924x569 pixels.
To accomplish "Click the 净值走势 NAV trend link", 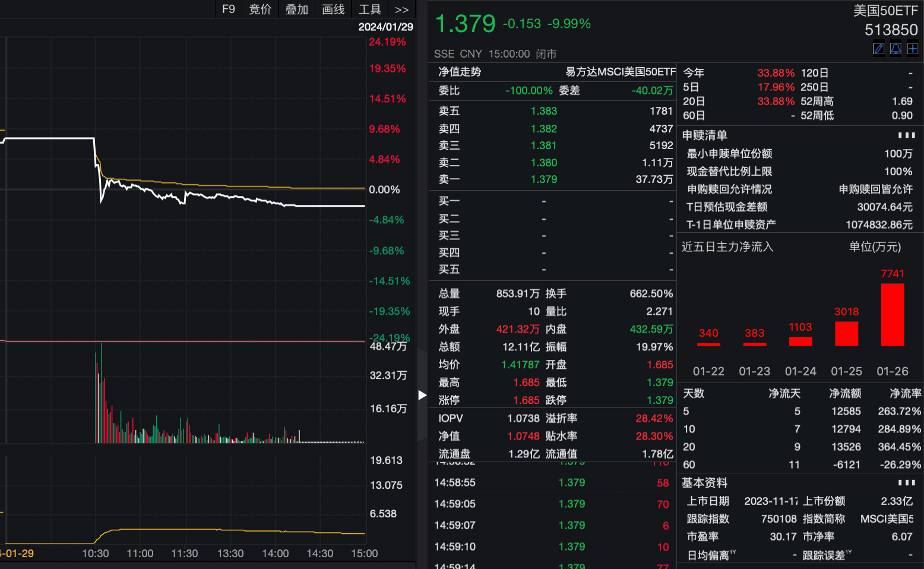I will 460,72.
